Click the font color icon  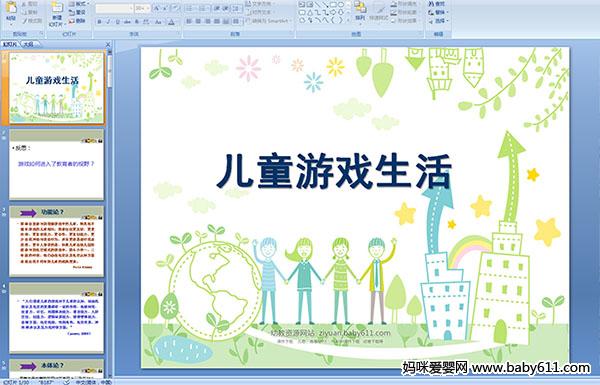[171, 22]
